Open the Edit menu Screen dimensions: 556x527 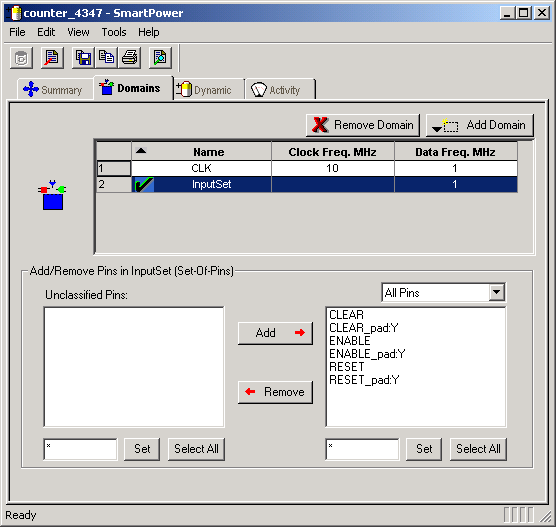pyautogui.click(x=46, y=32)
